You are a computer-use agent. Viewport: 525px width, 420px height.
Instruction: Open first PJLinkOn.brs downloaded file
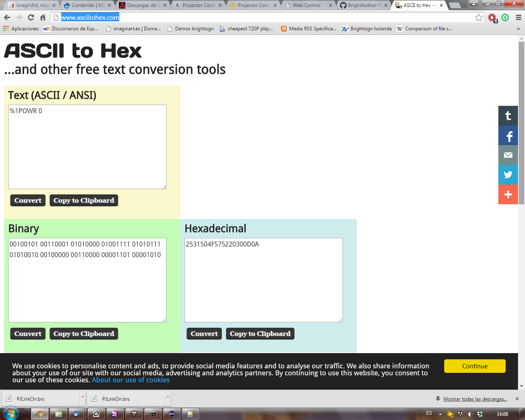click(x=41, y=398)
